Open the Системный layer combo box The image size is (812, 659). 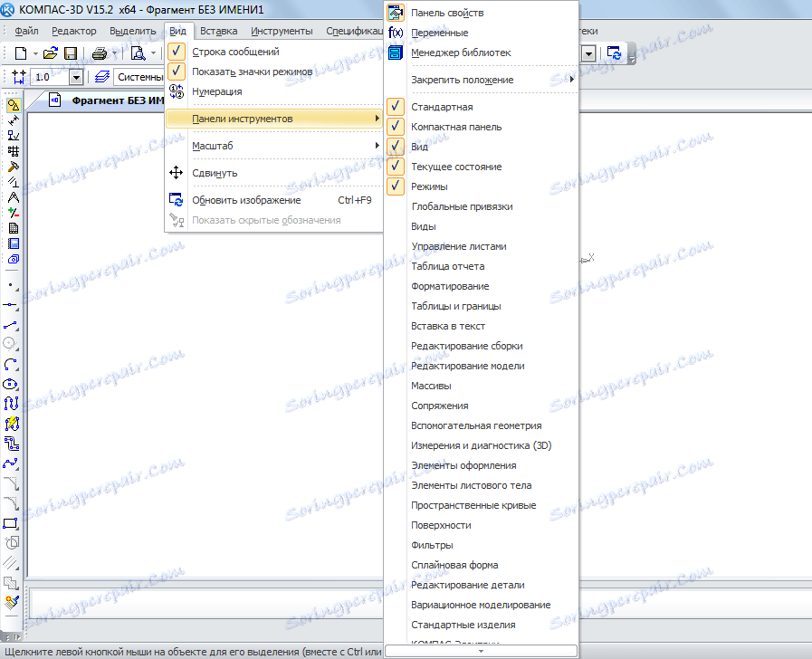[x=139, y=77]
